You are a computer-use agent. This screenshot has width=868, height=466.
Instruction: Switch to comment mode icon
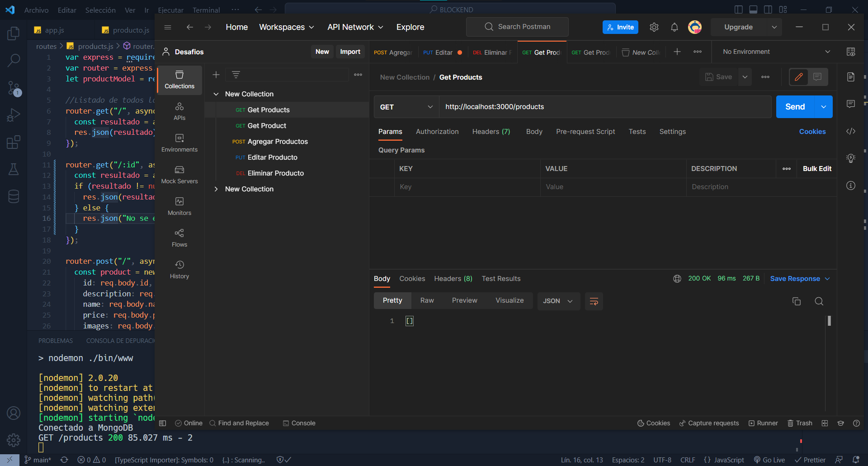[x=817, y=77]
